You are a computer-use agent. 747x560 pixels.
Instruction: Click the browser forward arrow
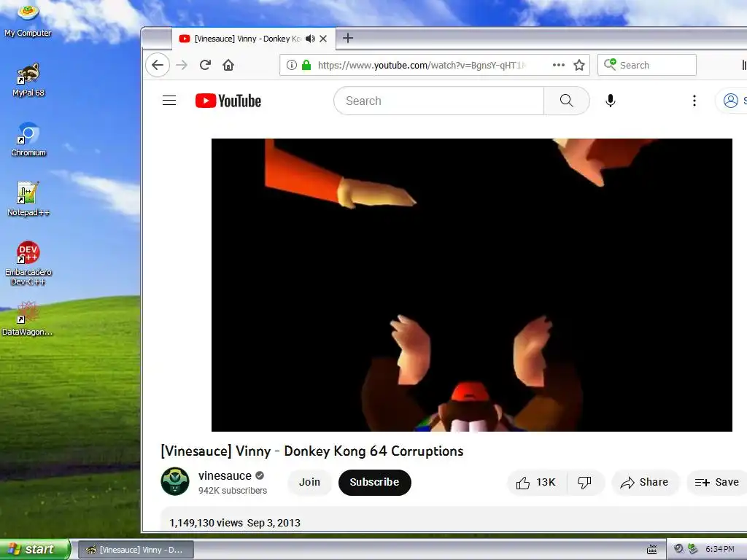(x=182, y=65)
